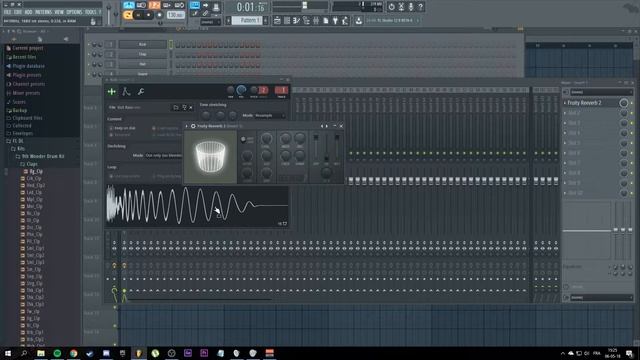640x360 pixels.
Task: Click the microphone icon in top right panel
Action: (411, 7)
